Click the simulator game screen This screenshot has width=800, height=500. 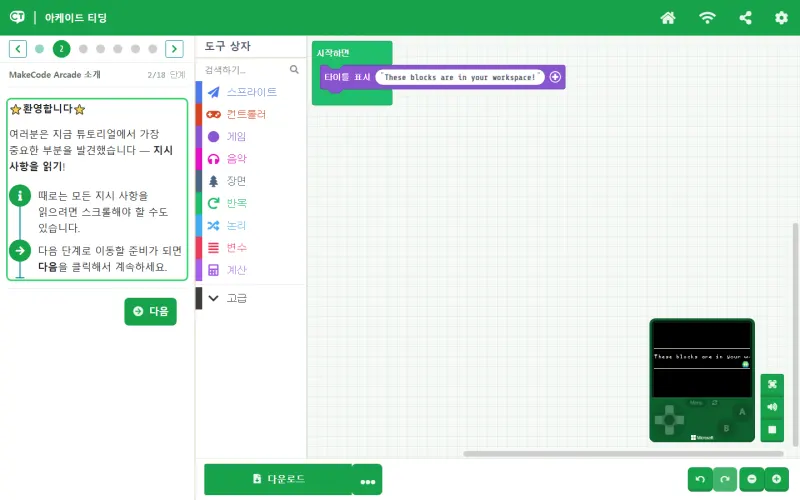(702, 359)
